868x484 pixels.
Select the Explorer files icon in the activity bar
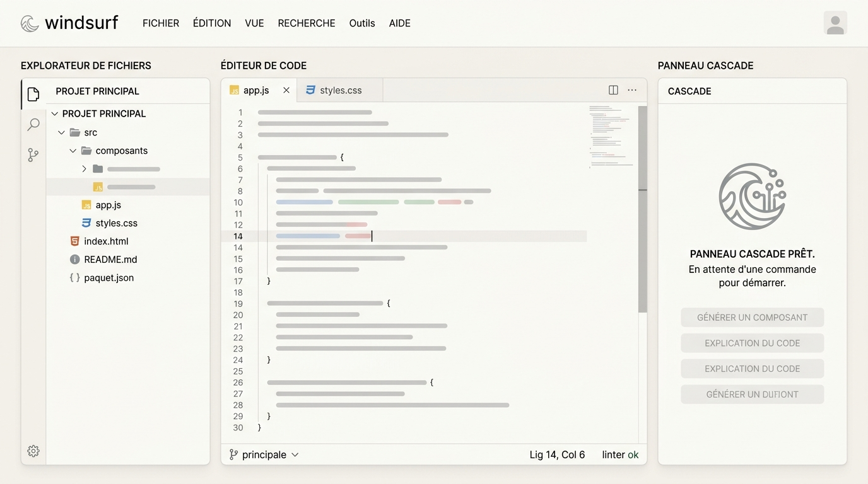(x=33, y=95)
